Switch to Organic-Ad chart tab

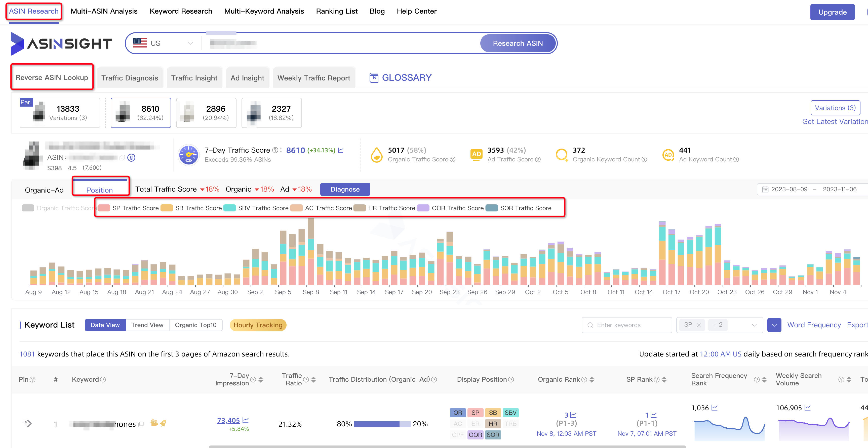44,190
